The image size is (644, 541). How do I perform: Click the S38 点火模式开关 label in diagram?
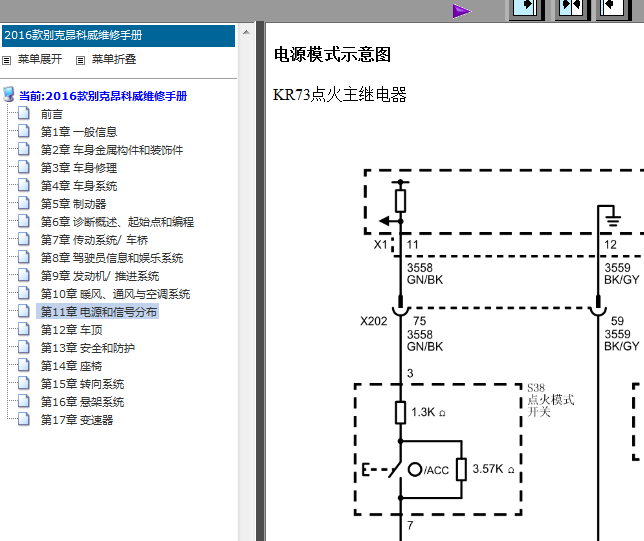(550, 400)
